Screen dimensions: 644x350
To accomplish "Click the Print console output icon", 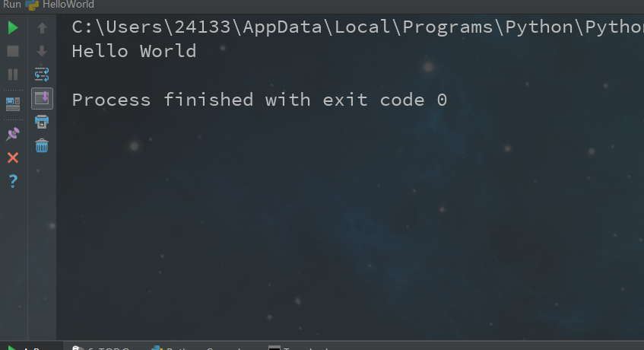I will [42, 122].
